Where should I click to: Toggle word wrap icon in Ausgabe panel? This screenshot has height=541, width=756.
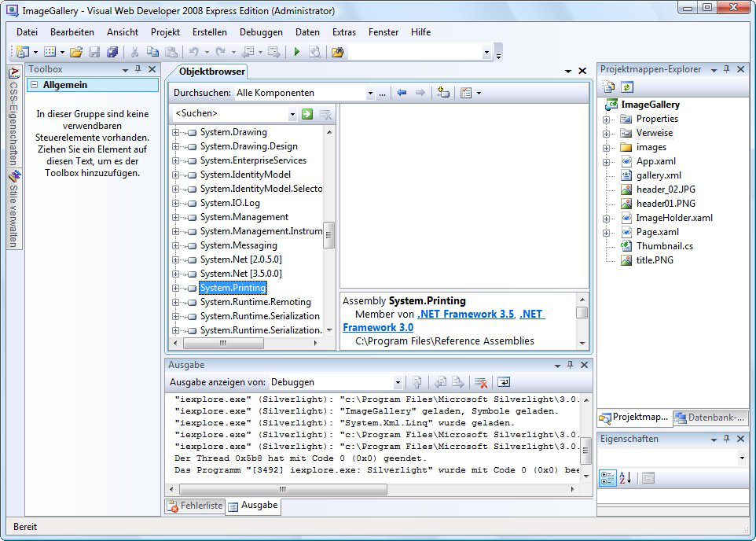503,382
